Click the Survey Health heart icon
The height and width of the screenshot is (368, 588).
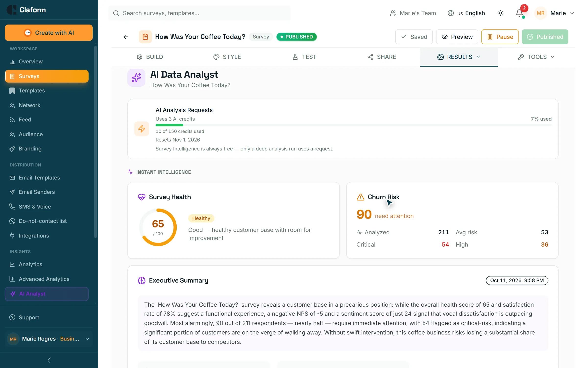[x=142, y=197]
